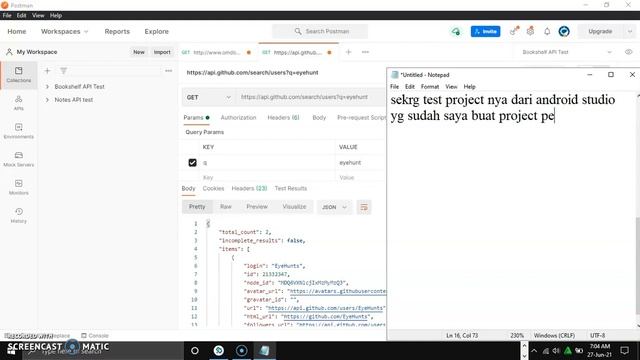Uncheck the q query parameter checkbox
Screen dimensions: 640x360
tap(192, 162)
